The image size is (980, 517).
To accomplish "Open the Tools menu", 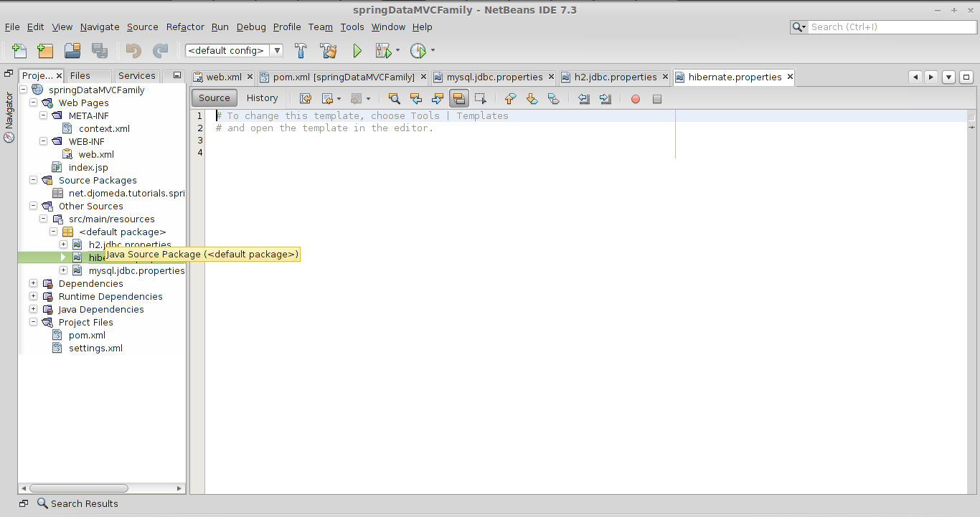I will 352,27.
